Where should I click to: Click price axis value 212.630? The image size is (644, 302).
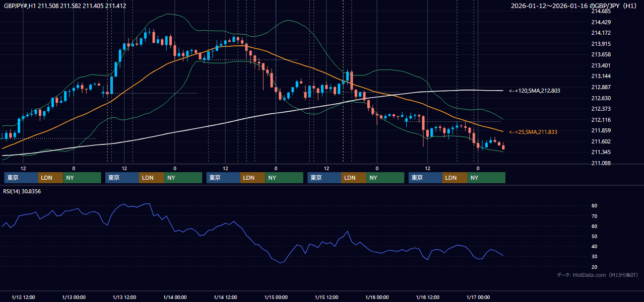click(x=601, y=98)
